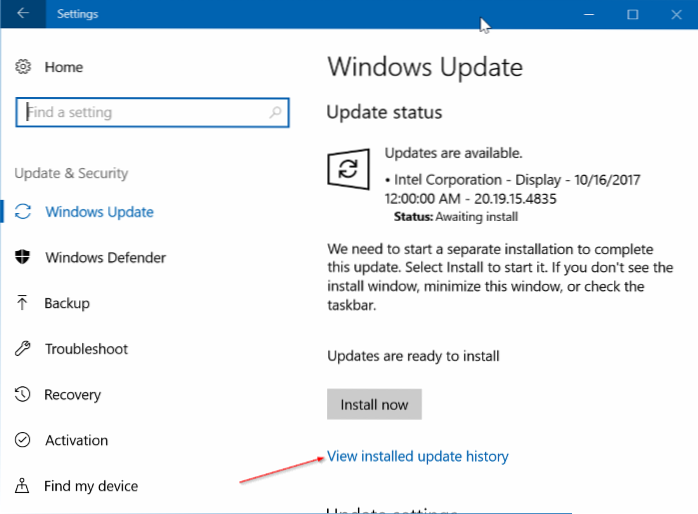Open View installed update history link
698x514 pixels.
[418, 456]
